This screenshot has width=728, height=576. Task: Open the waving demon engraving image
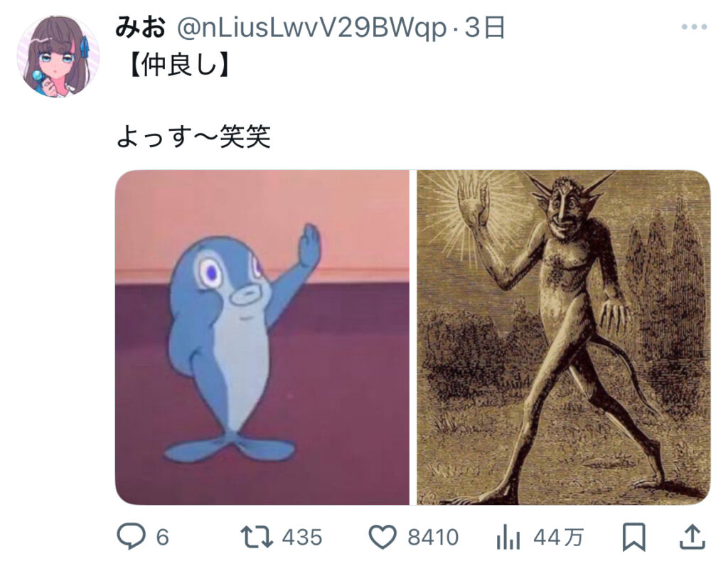click(564, 337)
